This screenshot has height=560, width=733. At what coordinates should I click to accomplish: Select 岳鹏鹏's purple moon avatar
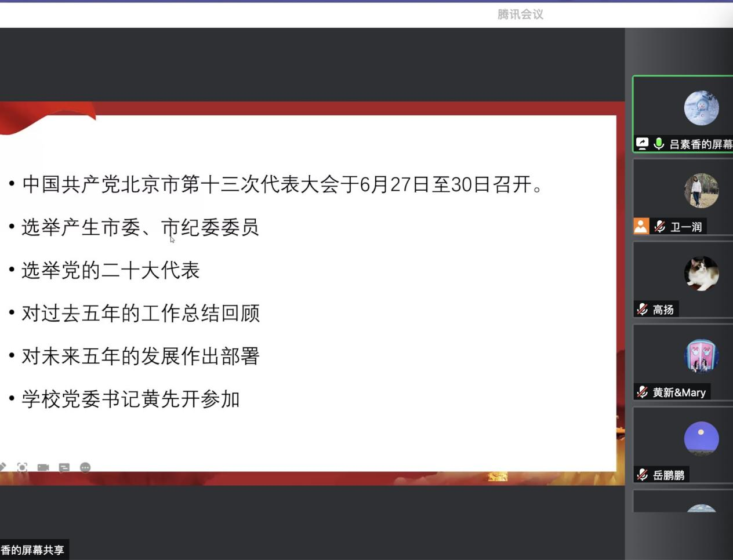point(701,439)
